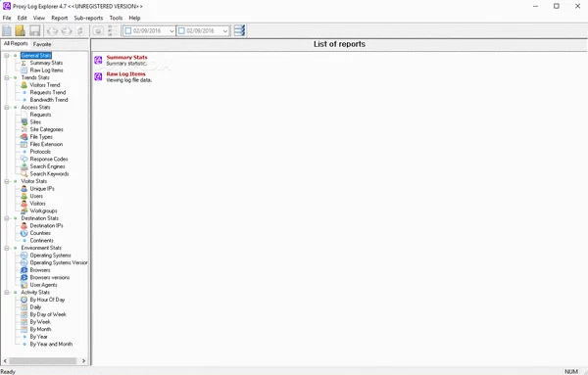Image resolution: width=588 pixels, height=375 pixels.
Task: Click the Destination IPs tree icon
Action: 24,226
